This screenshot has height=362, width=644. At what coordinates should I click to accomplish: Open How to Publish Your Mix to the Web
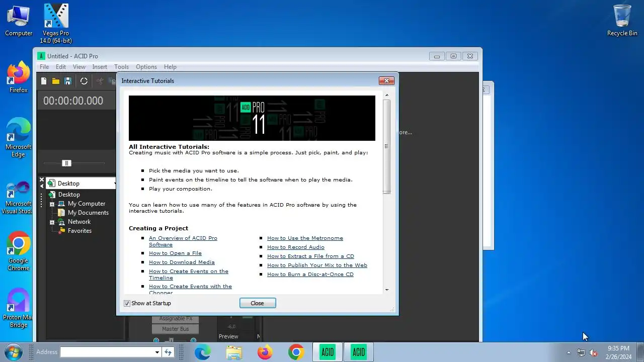click(317, 265)
